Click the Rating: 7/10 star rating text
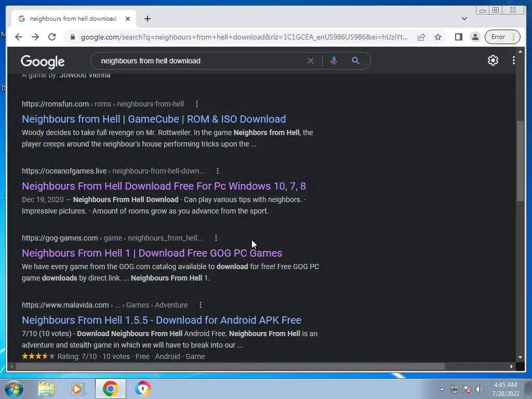The image size is (532, 399). [77, 356]
